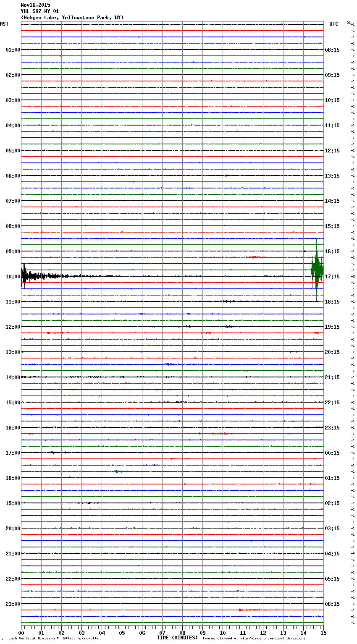
Task: Click the 22:15 UTC time label
Action: pyautogui.click(x=332, y=403)
